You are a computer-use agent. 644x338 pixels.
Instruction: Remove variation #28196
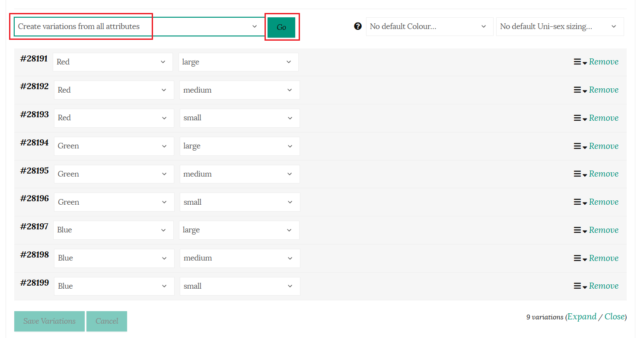pyautogui.click(x=604, y=202)
